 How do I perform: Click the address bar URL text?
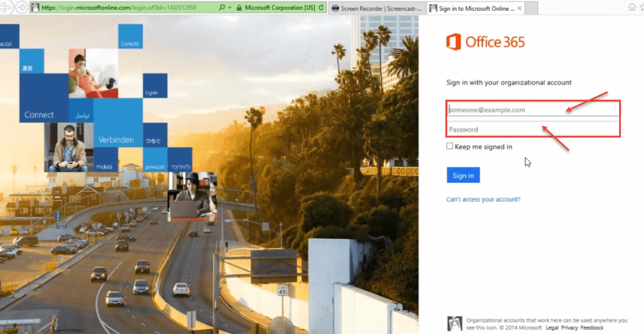coord(119,7)
